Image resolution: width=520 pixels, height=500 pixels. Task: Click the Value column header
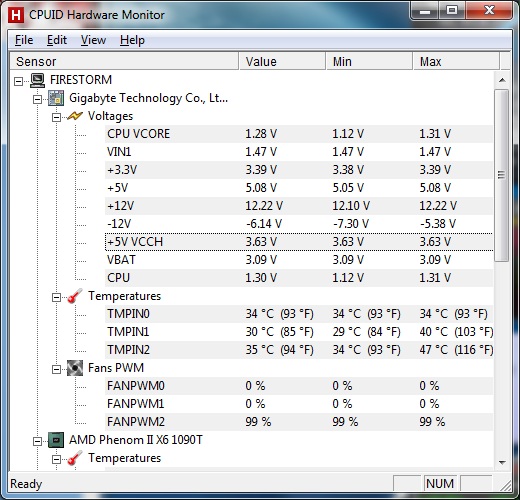(x=282, y=61)
